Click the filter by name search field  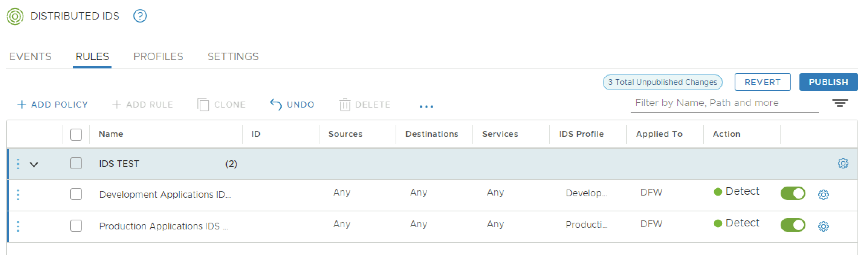(x=723, y=103)
